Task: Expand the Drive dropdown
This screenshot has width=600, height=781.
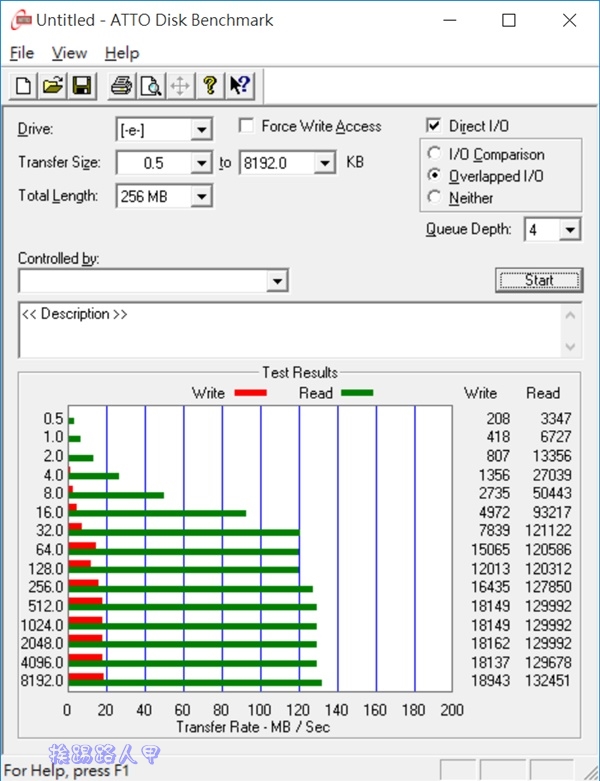Action: (x=202, y=130)
